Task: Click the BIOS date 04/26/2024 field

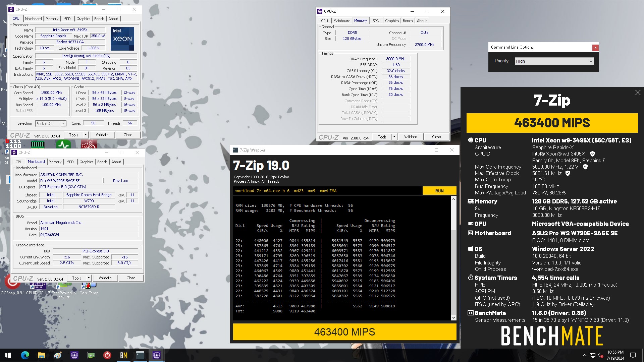Action: point(89,235)
